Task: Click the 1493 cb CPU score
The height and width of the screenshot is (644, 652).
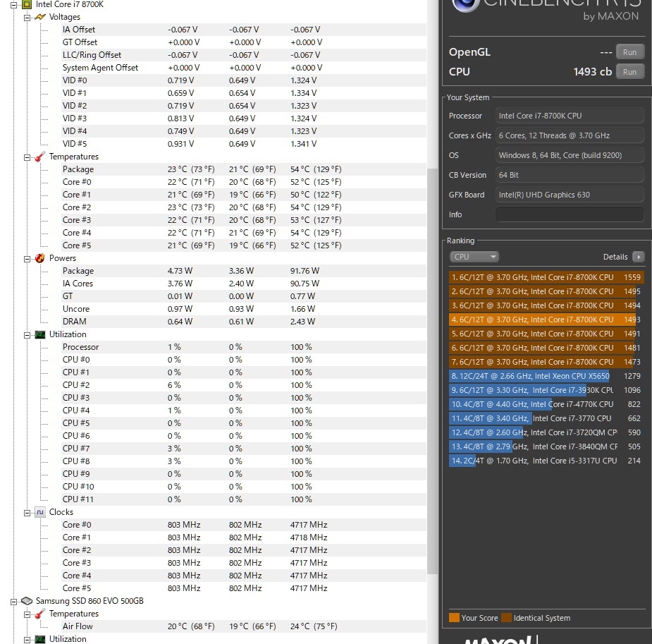Action: (x=593, y=71)
